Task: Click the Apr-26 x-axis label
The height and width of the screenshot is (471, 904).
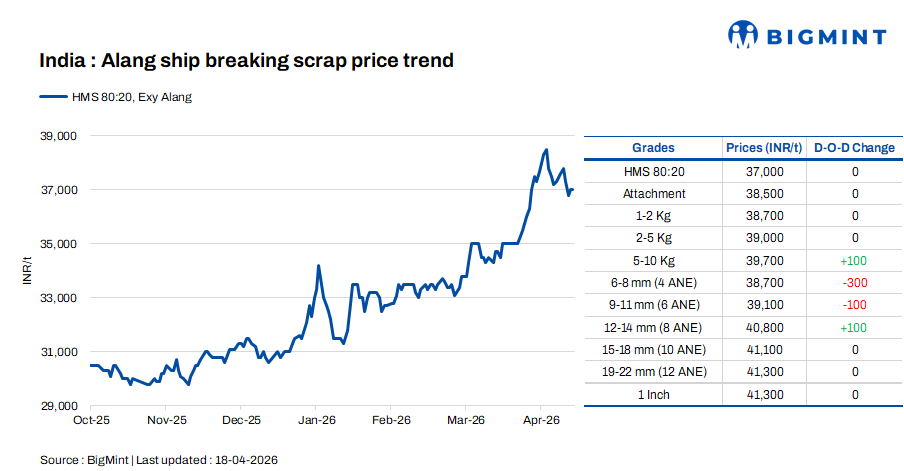Action: 541,420
